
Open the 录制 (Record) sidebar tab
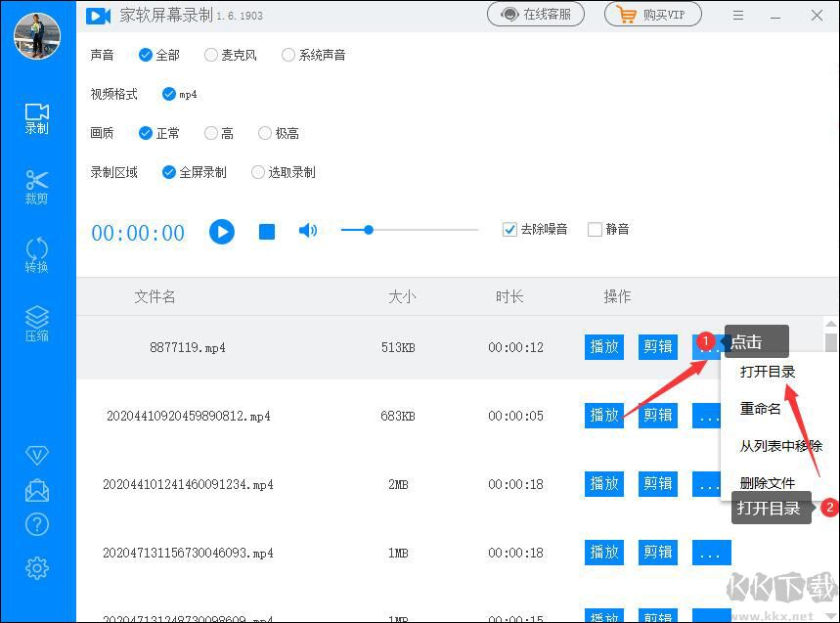pos(37,118)
